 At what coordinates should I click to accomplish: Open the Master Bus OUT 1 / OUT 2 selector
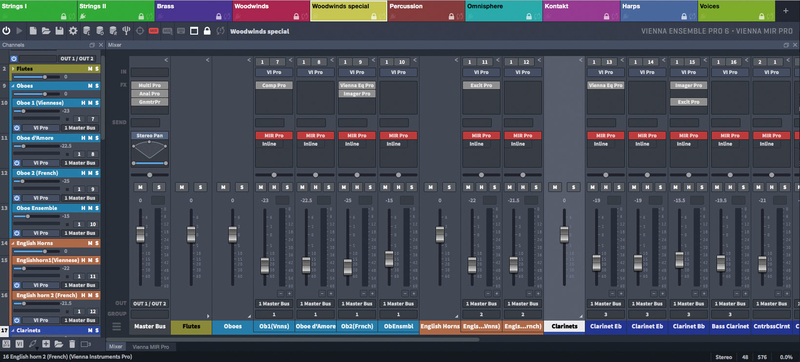pos(149,304)
